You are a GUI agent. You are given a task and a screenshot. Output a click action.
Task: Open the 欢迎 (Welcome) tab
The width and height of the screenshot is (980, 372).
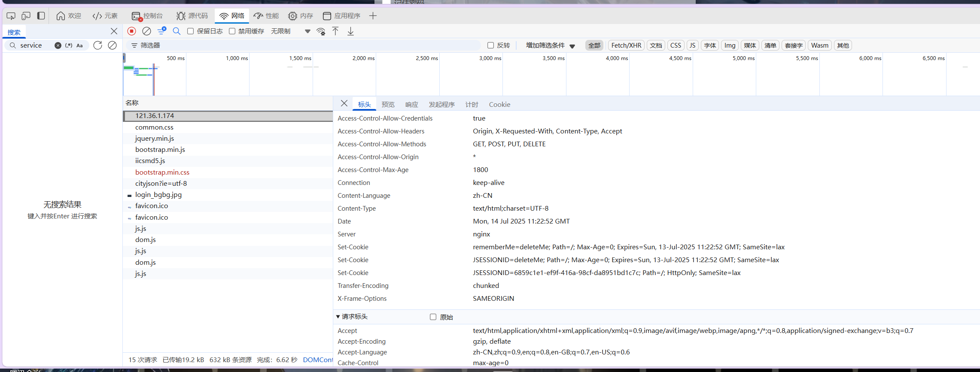click(69, 16)
